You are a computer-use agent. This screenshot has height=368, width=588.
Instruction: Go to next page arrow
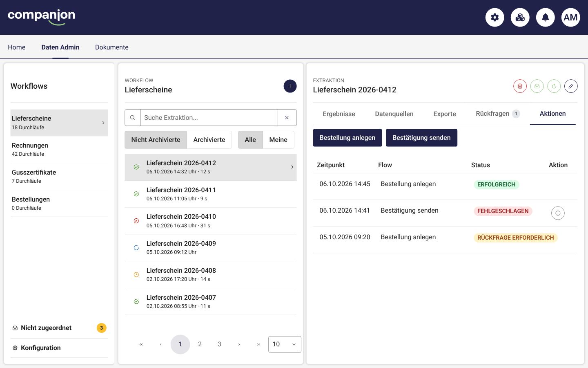click(239, 344)
